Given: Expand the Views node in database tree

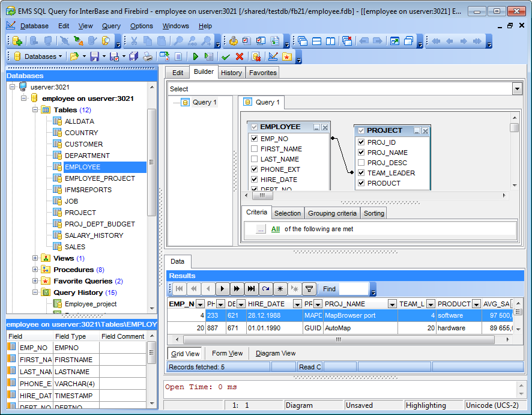Looking at the screenshot, I should pyautogui.click(x=35, y=258).
